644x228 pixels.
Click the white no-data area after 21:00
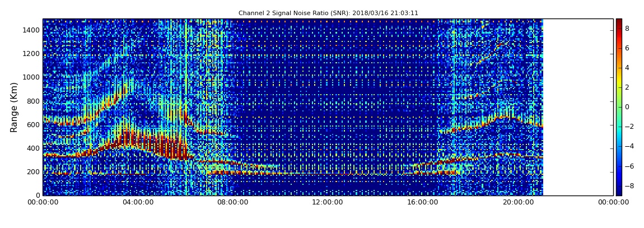[x=578, y=107]
